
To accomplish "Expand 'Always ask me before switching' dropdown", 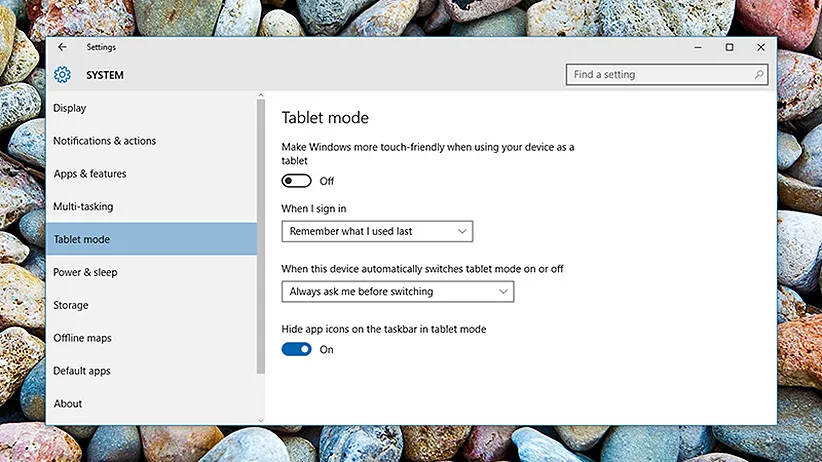I will [398, 292].
